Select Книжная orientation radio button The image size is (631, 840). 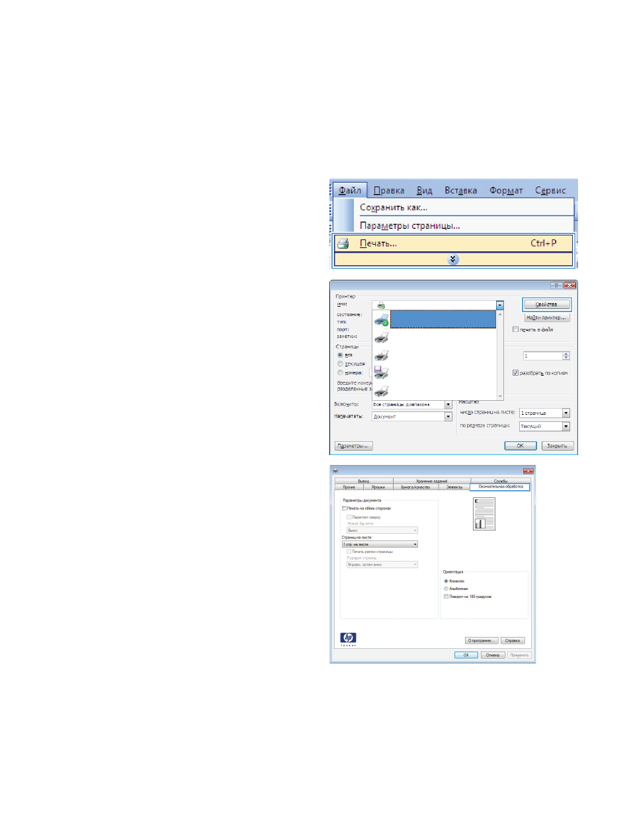pos(446,581)
